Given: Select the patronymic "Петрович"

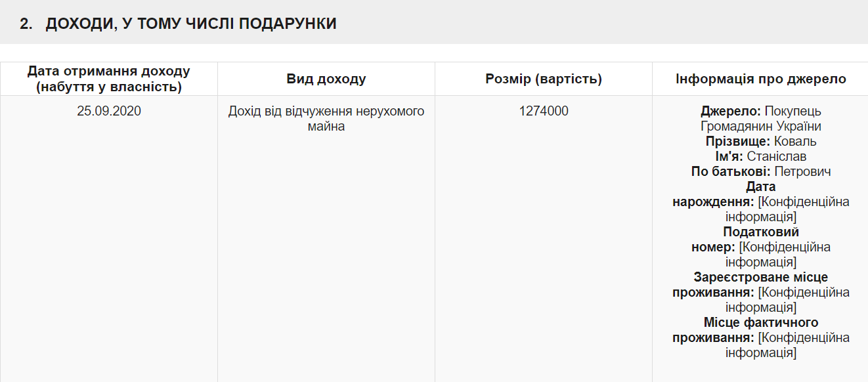Looking at the screenshot, I should click(802, 172).
